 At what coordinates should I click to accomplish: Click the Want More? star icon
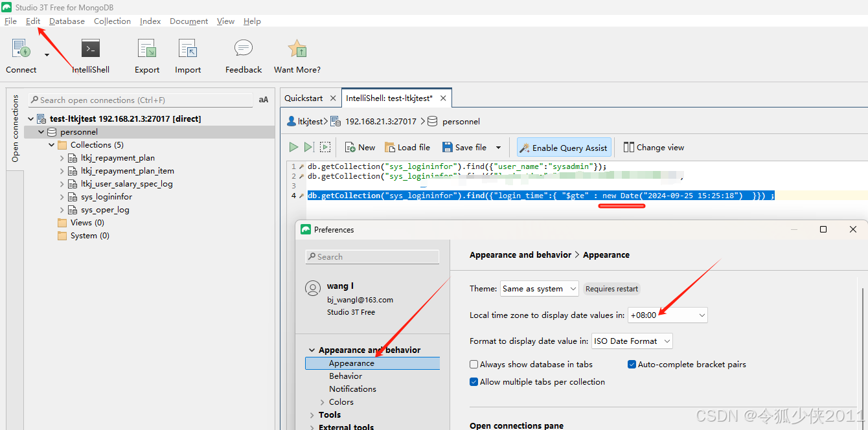pos(297,49)
